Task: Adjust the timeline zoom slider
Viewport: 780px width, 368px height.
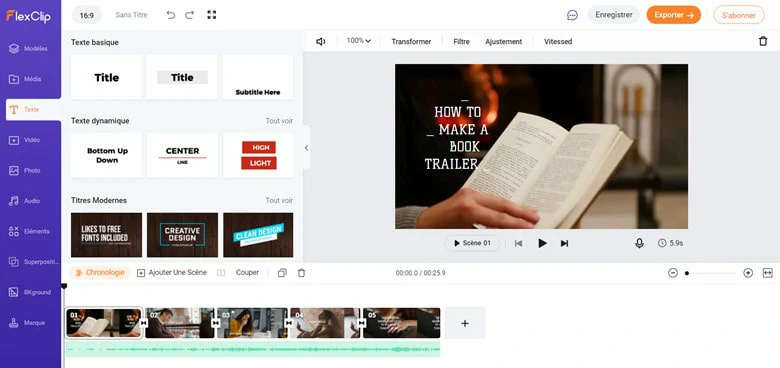Action: (x=710, y=273)
